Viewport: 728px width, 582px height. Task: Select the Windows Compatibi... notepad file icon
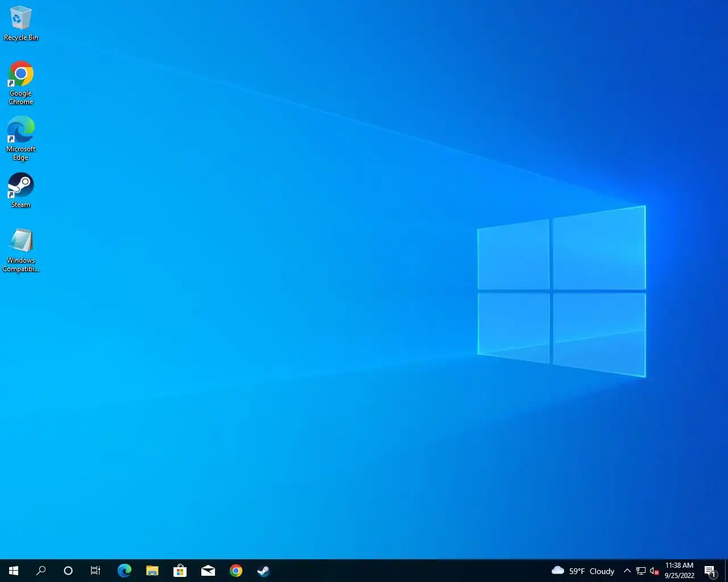tap(21, 250)
